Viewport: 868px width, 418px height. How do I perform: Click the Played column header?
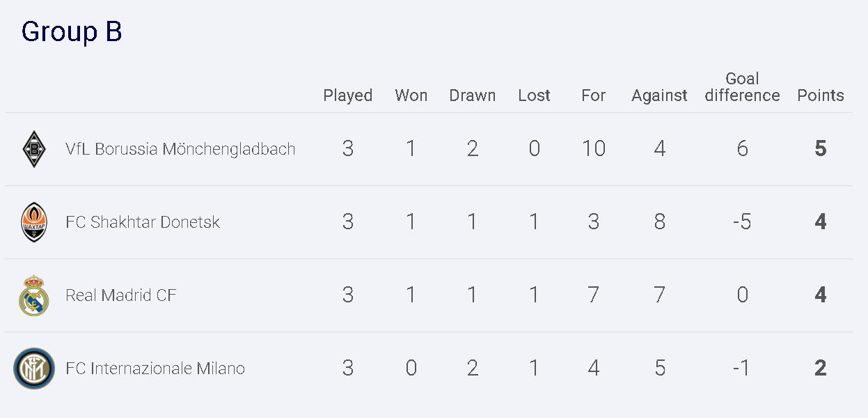coord(347,95)
